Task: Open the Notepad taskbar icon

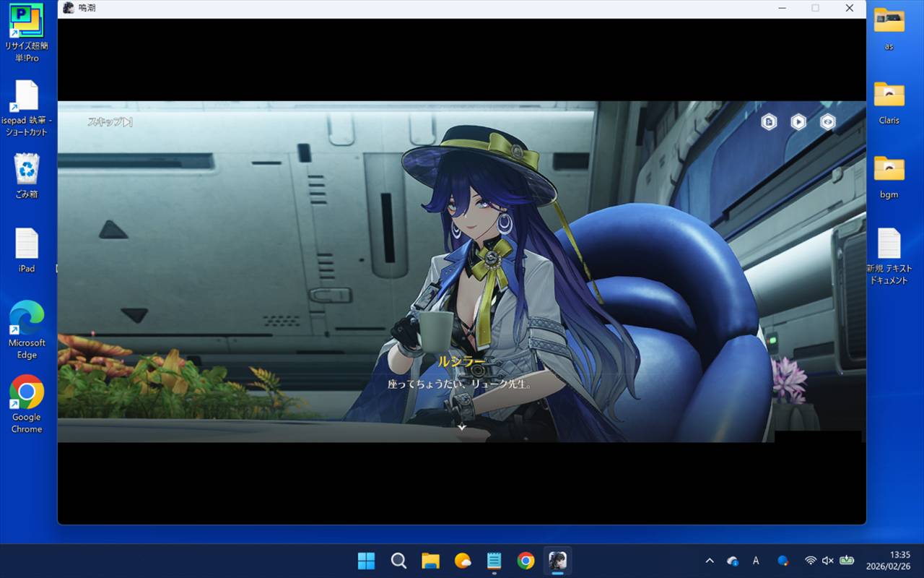Action: click(x=494, y=561)
